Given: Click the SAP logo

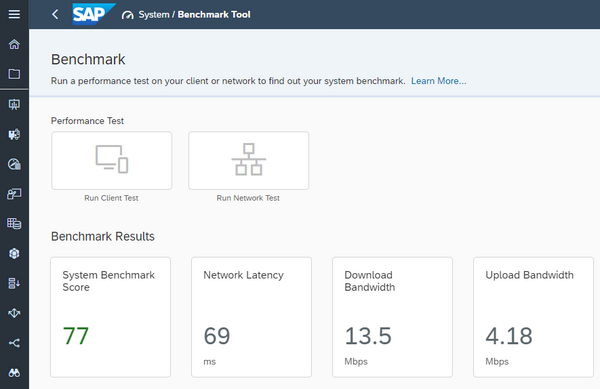Looking at the screenshot, I should (93, 14).
